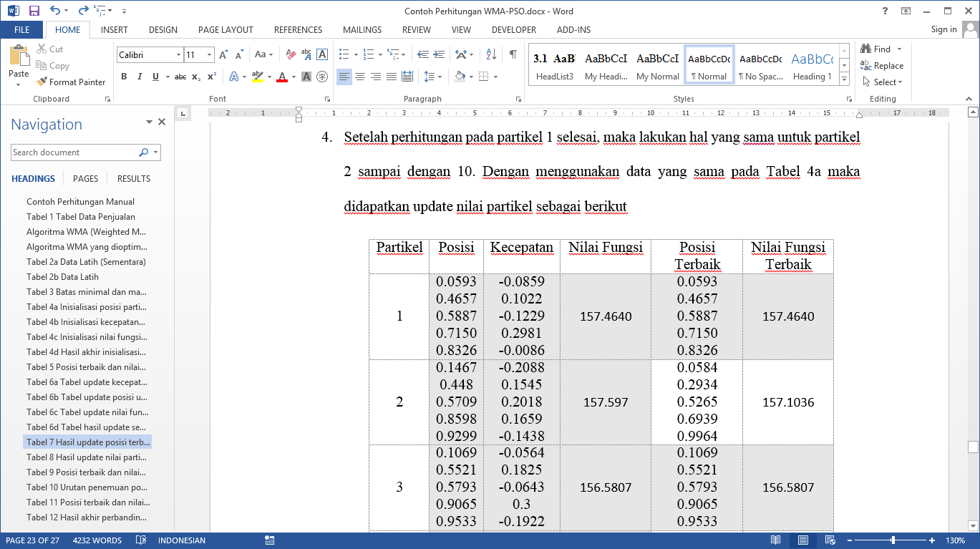Image resolution: width=980 pixels, height=549 pixels.
Task: Click the Format Painter brush icon
Action: coord(42,82)
